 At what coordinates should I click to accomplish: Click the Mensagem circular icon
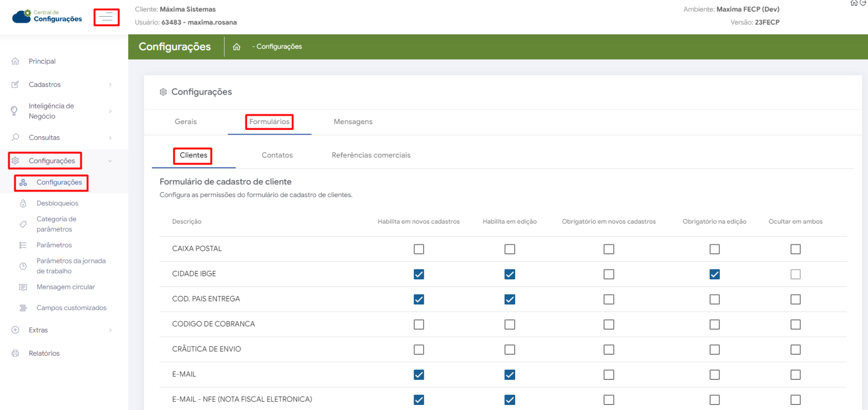click(23, 287)
